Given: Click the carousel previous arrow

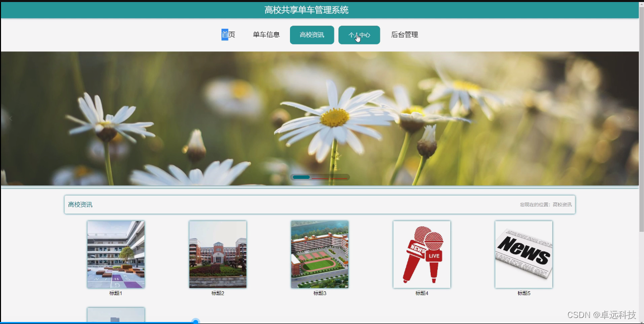Looking at the screenshot, I should coord(10,118).
